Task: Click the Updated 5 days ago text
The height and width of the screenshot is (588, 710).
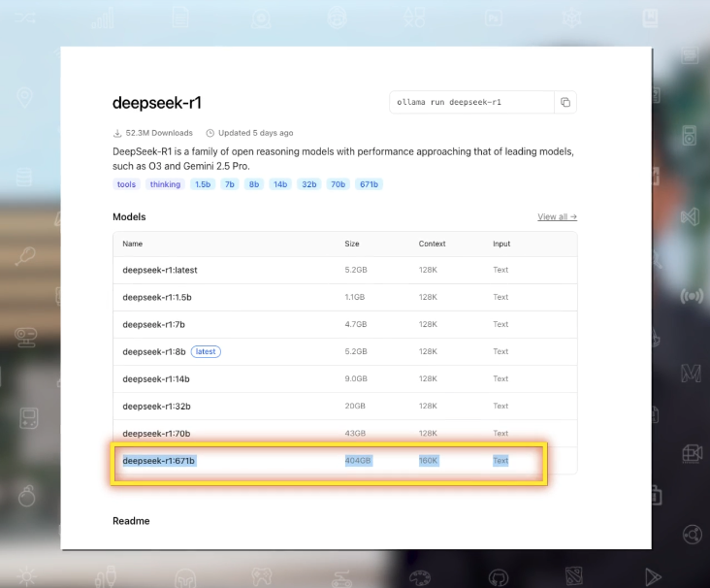Action: (255, 133)
